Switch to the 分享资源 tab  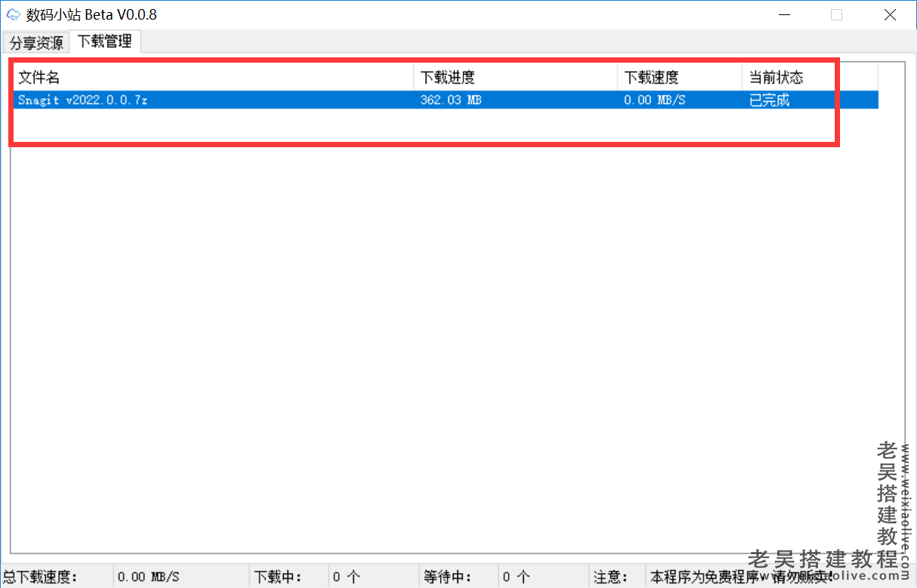35,43
